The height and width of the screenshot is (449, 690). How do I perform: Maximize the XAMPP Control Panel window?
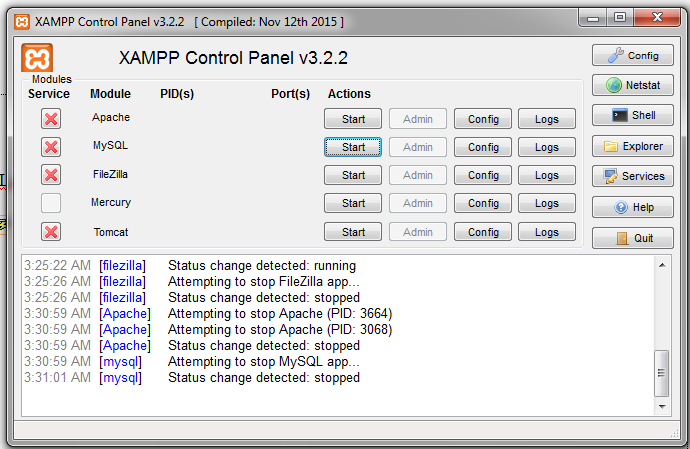point(620,18)
